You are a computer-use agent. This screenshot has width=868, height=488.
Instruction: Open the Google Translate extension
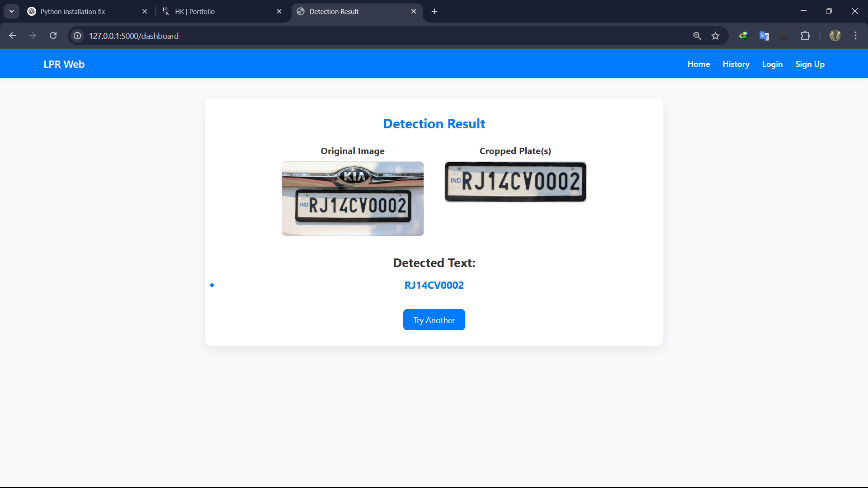pos(764,36)
